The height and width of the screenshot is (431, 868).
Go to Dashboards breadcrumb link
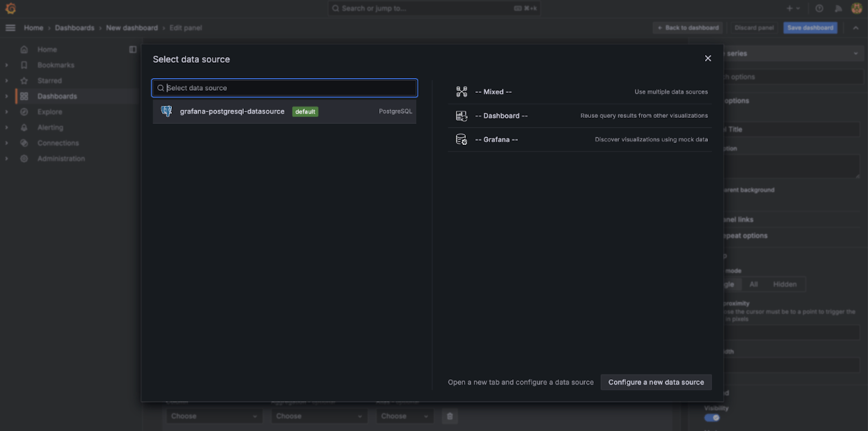click(x=74, y=28)
